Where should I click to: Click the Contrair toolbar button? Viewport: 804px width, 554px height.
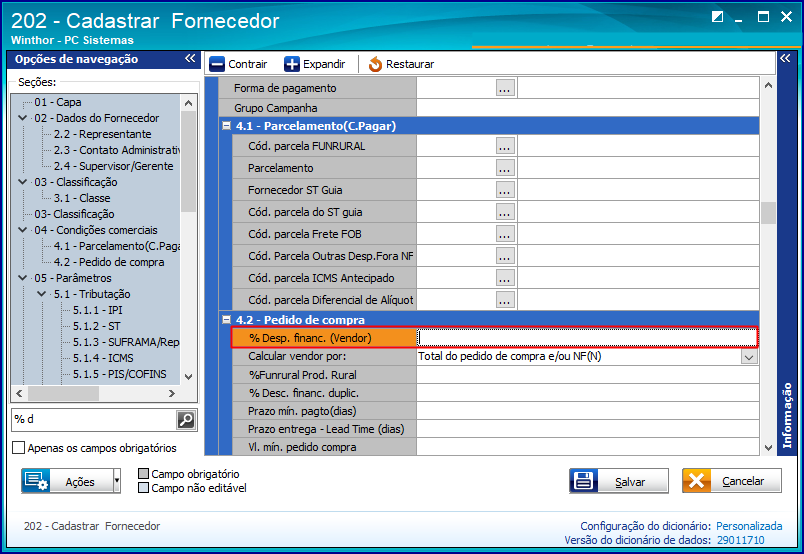point(238,64)
